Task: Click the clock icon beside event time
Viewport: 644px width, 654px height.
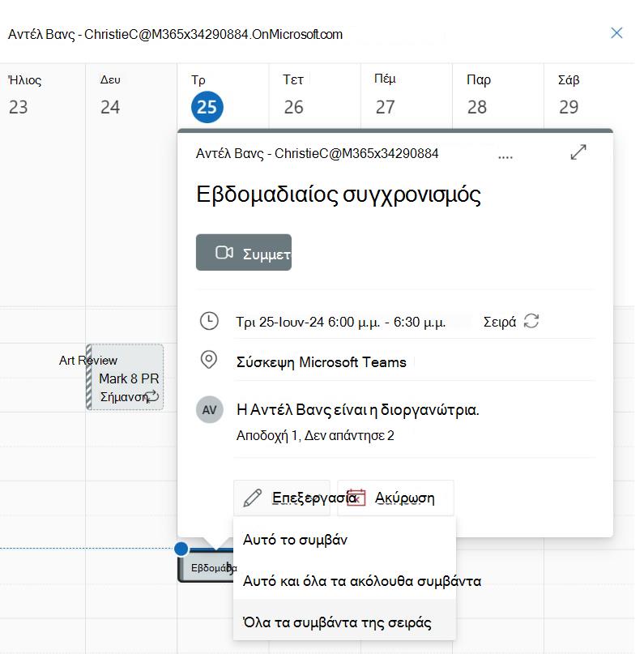Action: tap(209, 321)
